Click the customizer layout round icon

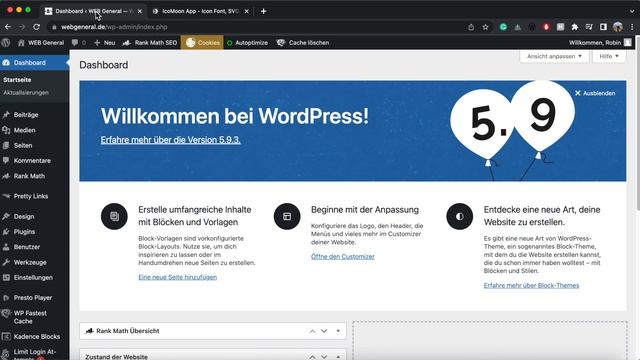(x=287, y=216)
